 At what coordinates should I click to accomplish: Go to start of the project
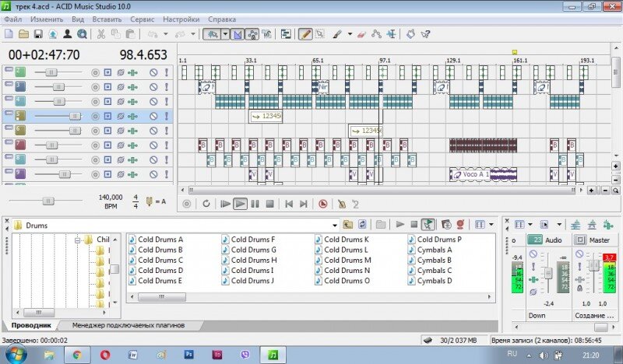(289, 204)
